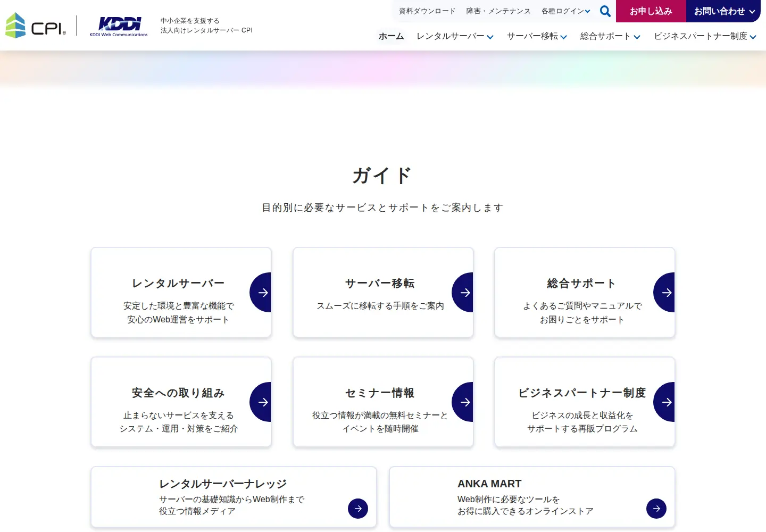Viewport: 766px width, 532px height.
Task: Expand ビジネスパートナー制度 navigation menu chevron
Action: [753, 37]
